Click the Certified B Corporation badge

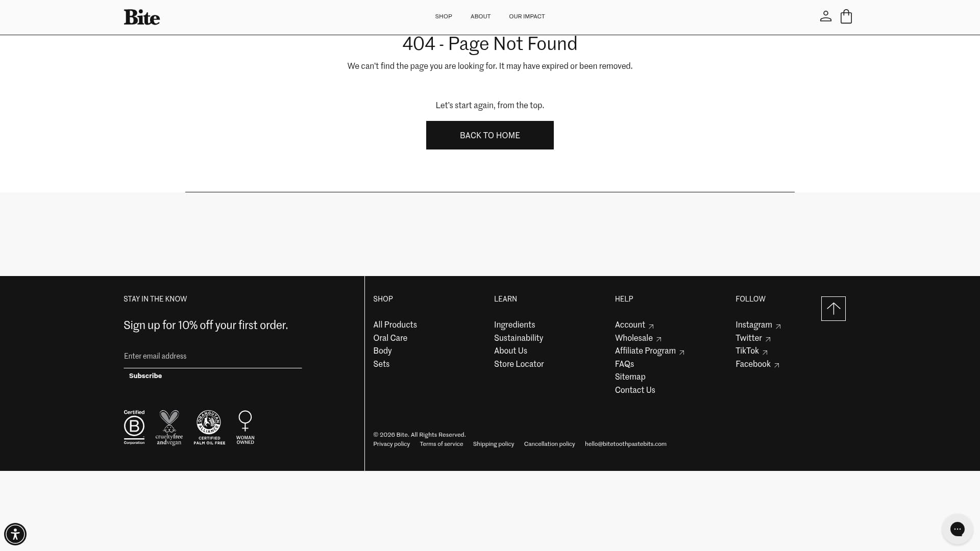[x=134, y=427]
